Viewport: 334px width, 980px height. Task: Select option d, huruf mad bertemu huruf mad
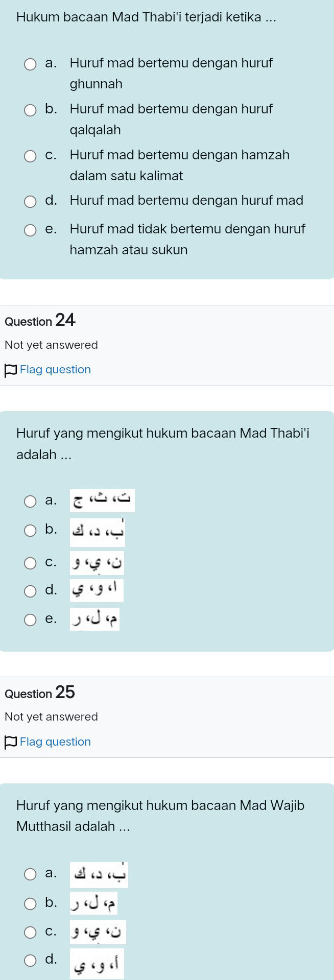[30, 202]
